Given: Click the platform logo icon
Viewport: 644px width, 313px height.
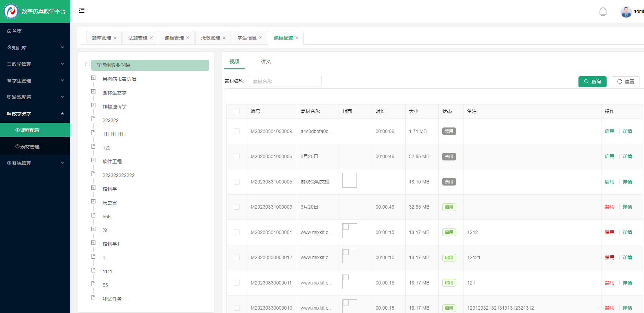Looking at the screenshot, I should (x=11, y=11).
